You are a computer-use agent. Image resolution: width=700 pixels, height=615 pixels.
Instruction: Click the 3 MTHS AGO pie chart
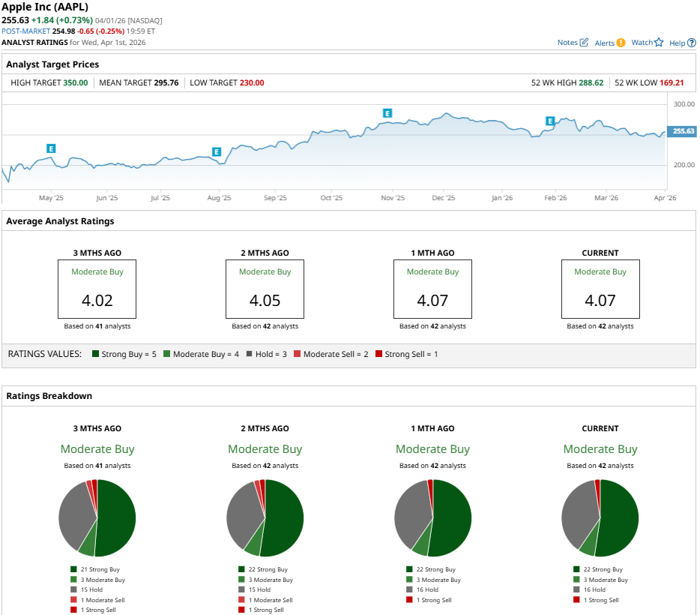[x=97, y=518]
